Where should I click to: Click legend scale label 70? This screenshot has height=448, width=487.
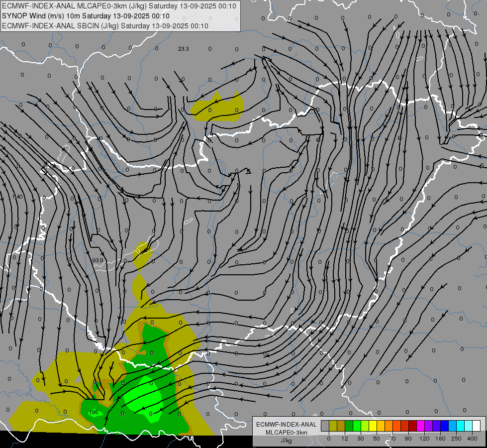[392, 439]
